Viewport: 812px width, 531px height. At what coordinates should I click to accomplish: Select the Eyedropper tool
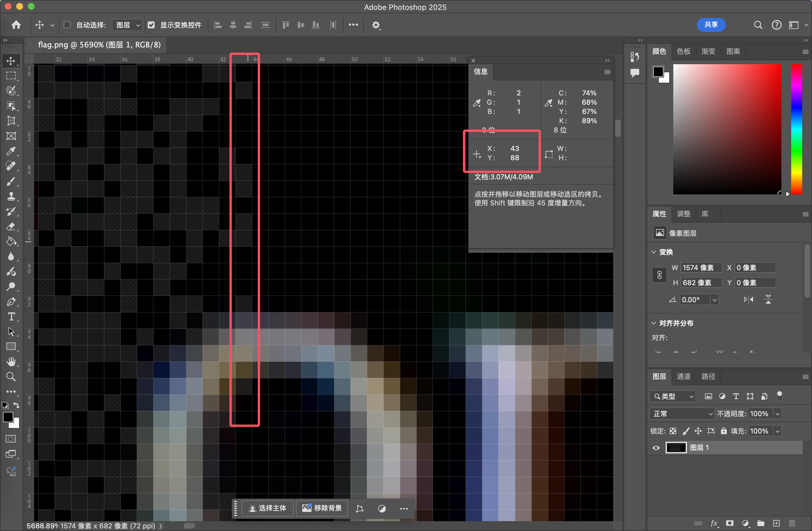[x=11, y=151]
